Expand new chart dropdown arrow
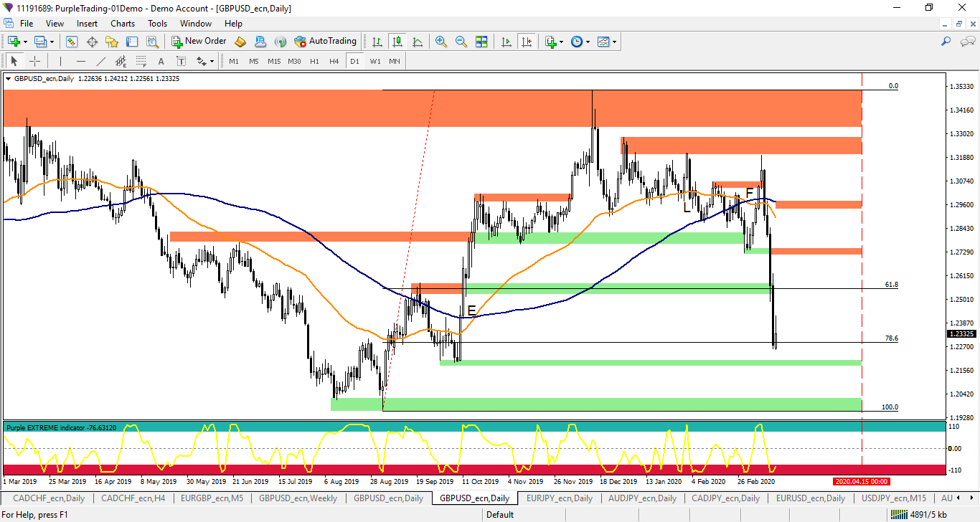980x522 pixels. coord(25,42)
